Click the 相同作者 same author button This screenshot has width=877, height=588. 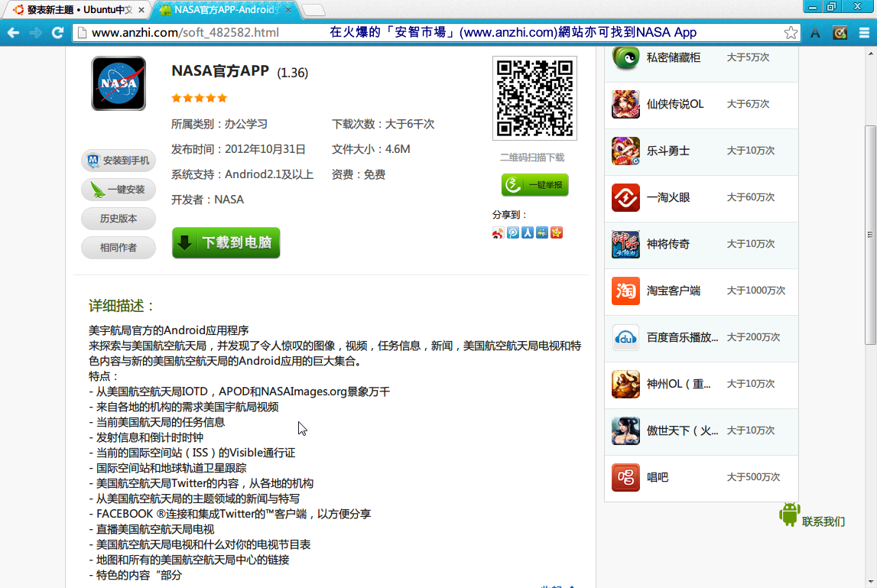(x=119, y=248)
